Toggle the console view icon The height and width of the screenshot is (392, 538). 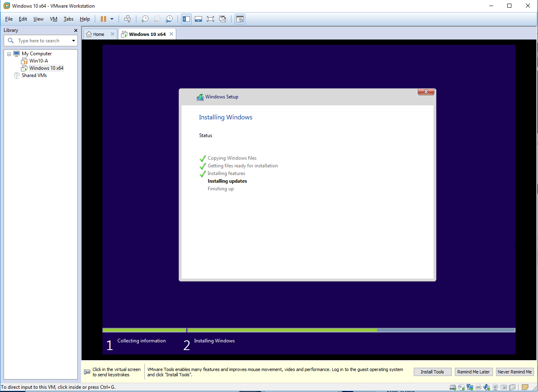tap(240, 19)
